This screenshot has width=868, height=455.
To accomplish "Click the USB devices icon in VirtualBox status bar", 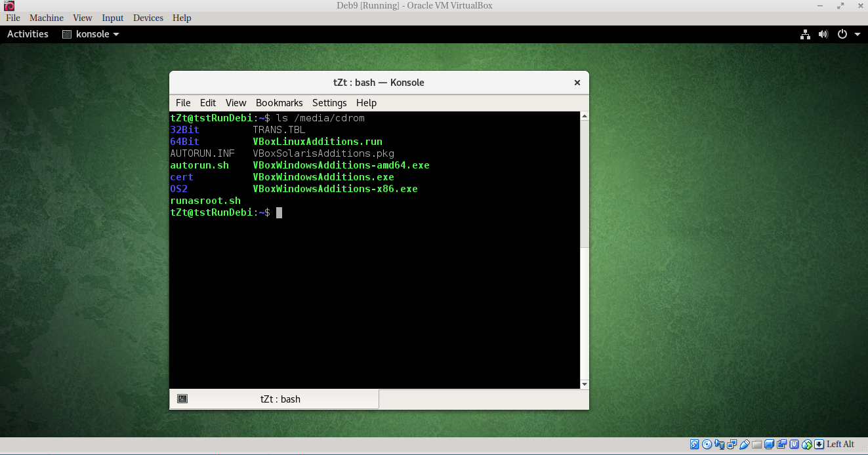I will (x=744, y=445).
